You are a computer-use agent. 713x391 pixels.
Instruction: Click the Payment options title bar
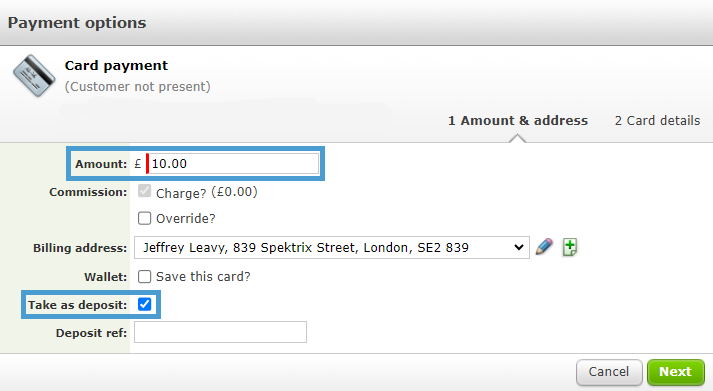click(x=356, y=23)
